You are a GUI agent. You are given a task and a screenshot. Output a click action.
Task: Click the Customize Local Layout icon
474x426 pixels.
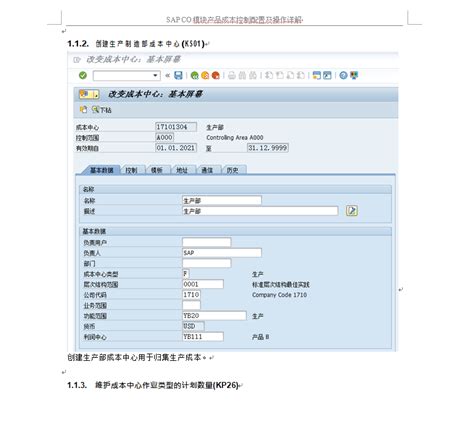click(x=354, y=75)
